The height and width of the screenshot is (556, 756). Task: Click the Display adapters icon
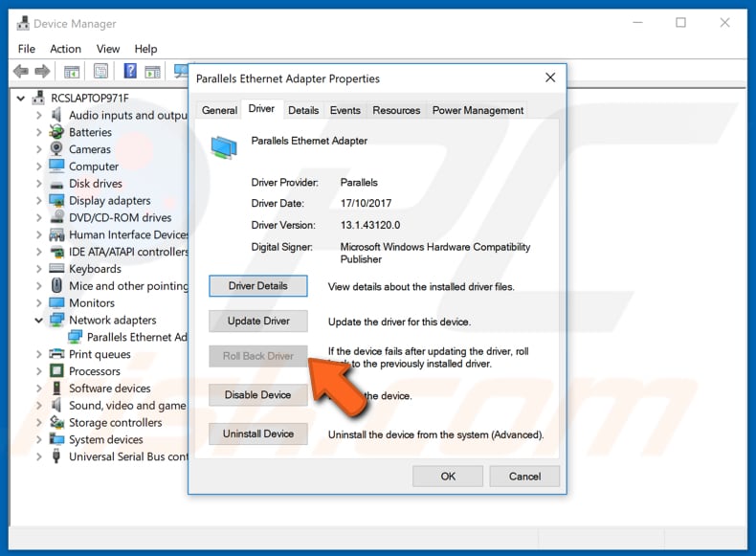tap(56, 200)
